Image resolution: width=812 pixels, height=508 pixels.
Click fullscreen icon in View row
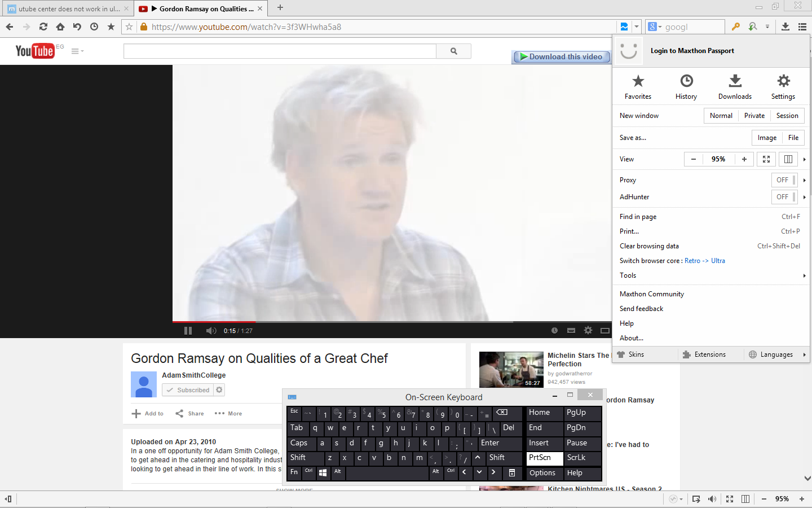click(766, 159)
